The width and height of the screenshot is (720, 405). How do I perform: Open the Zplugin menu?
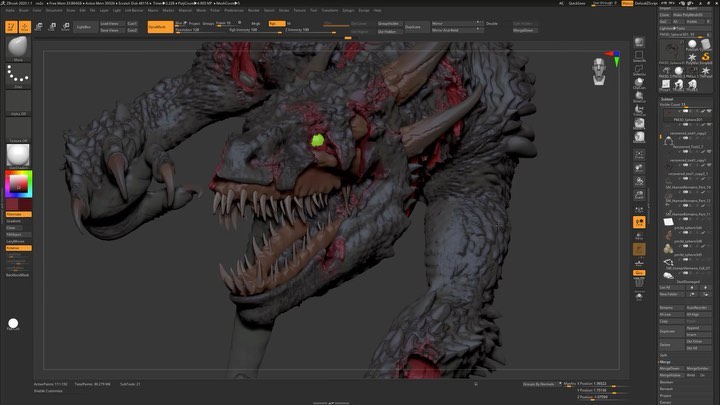click(x=348, y=10)
